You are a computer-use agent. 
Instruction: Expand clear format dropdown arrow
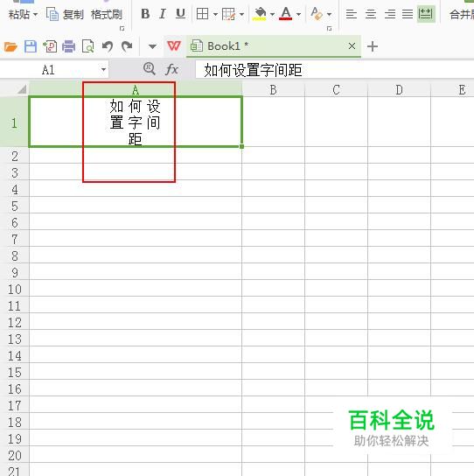pos(329,14)
